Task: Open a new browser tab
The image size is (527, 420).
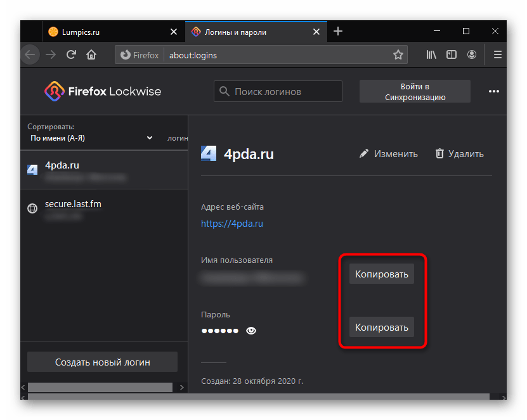Action: point(338,32)
